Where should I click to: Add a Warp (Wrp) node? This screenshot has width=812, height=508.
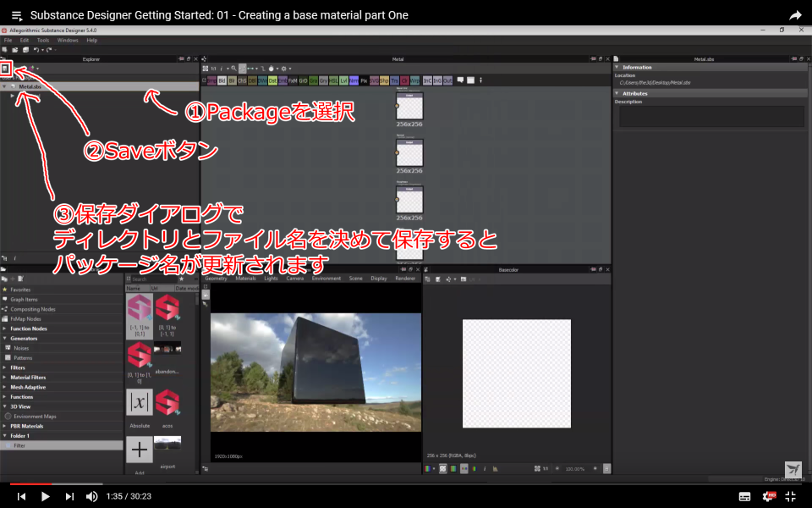[x=414, y=81]
